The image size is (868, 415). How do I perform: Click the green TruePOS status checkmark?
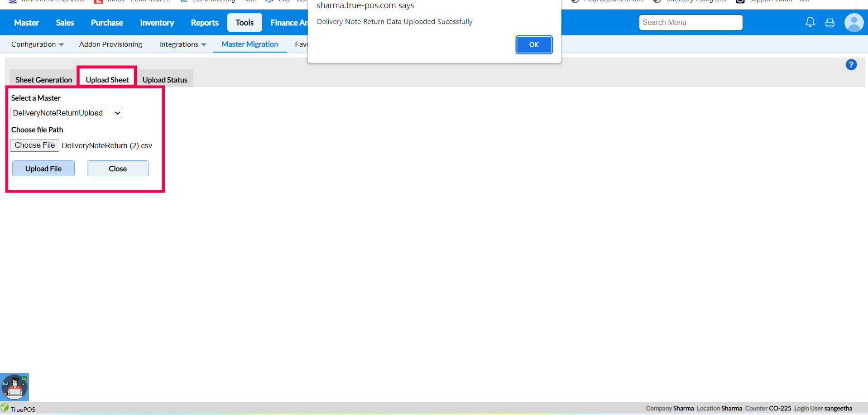coord(5,407)
